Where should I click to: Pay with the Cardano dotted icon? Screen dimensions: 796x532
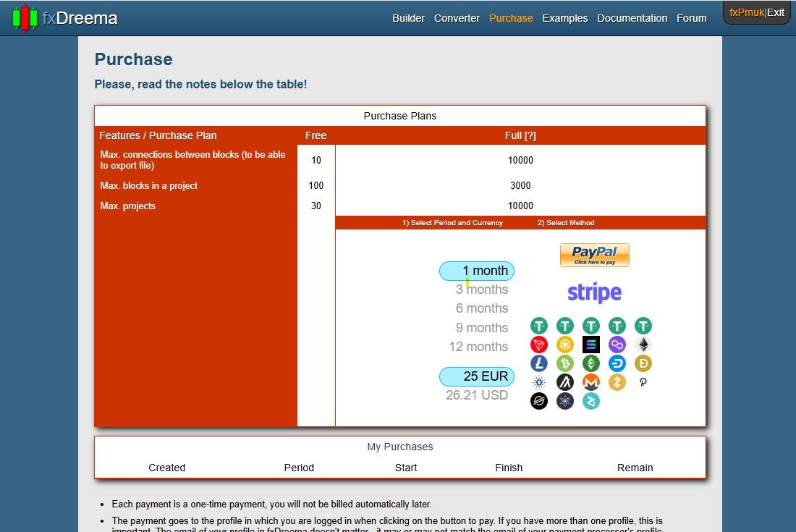[539, 382]
